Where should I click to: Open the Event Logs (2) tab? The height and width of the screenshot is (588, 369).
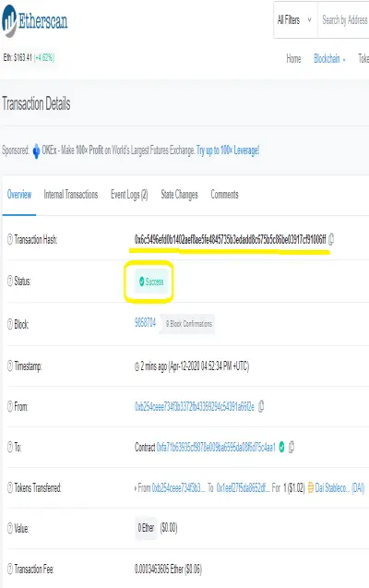pyautogui.click(x=129, y=194)
